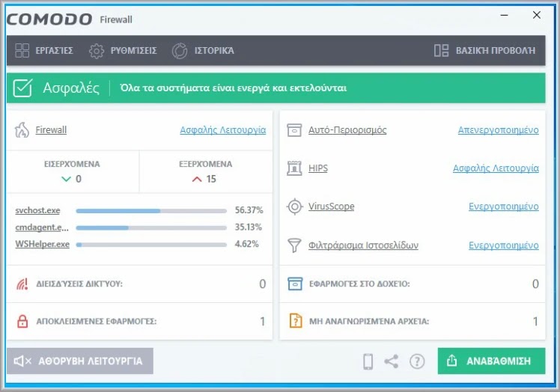Click the logs circular icon

coord(180,51)
